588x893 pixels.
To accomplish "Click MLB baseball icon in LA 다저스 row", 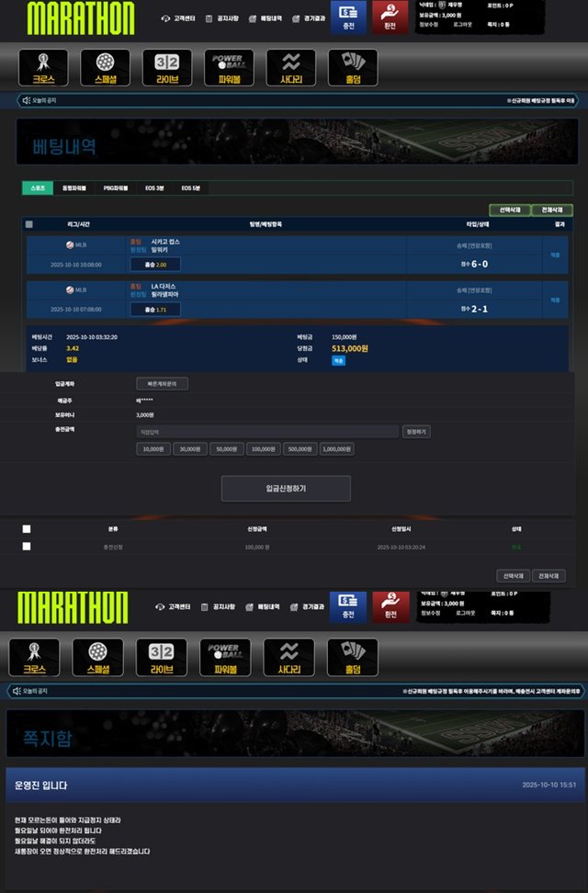I will [x=70, y=290].
